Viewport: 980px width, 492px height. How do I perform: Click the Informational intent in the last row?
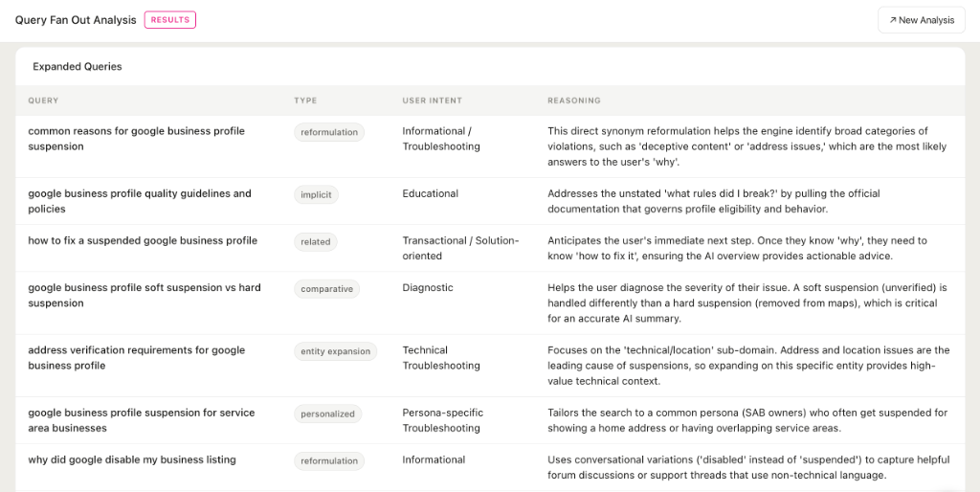coord(434,459)
